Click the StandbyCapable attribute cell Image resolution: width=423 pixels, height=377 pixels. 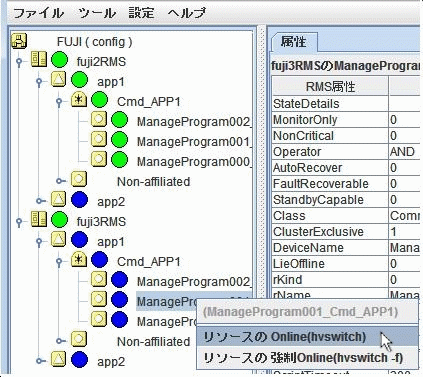click(330, 200)
